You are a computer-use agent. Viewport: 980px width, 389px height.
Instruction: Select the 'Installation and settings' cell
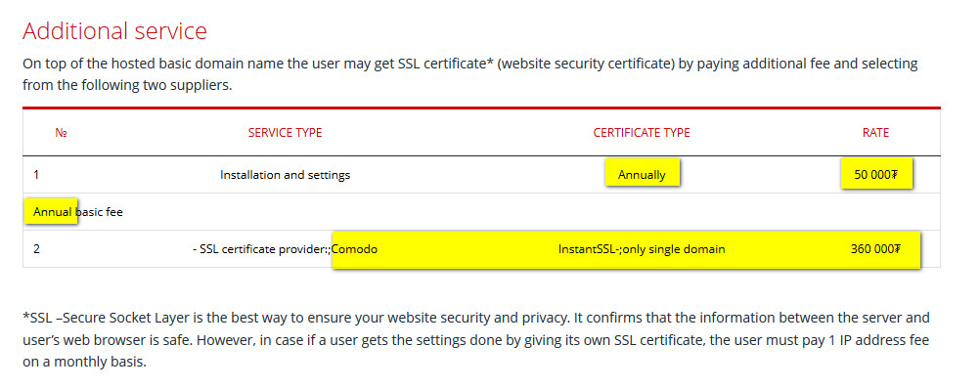click(285, 175)
